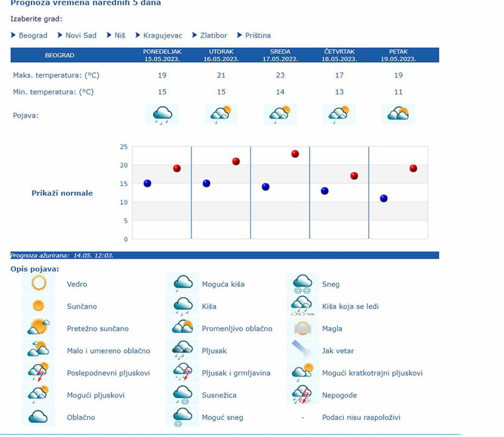Open Priština weather forecast
The height and width of the screenshot is (437, 504).
click(x=258, y=35)
